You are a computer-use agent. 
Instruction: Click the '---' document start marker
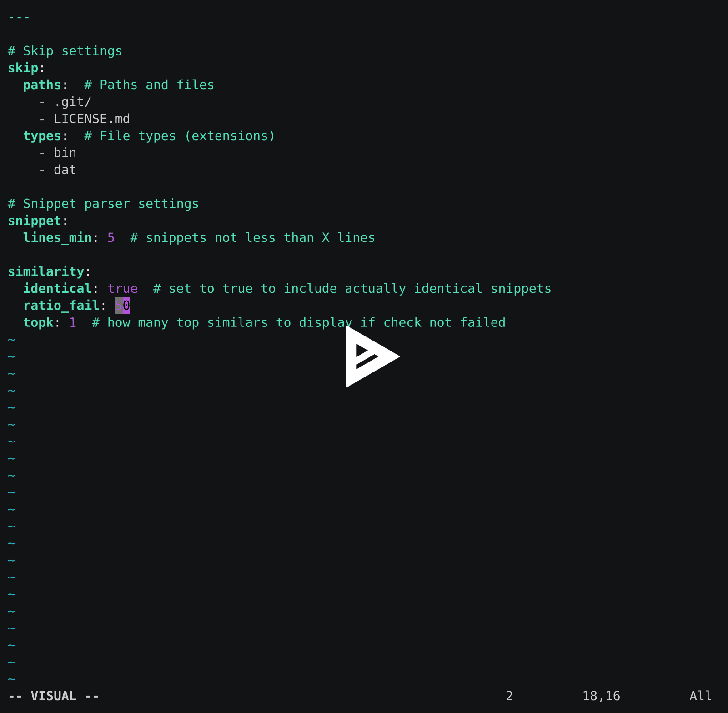19,18
